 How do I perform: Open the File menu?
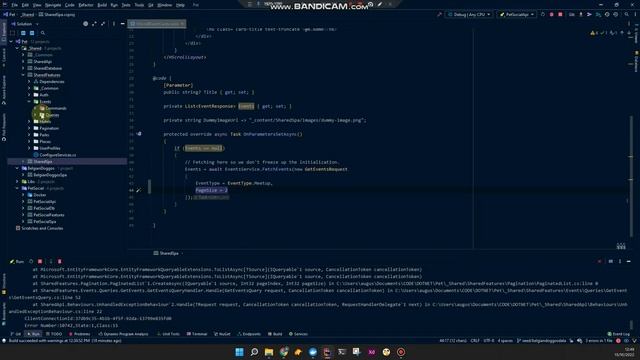(15, 5)
